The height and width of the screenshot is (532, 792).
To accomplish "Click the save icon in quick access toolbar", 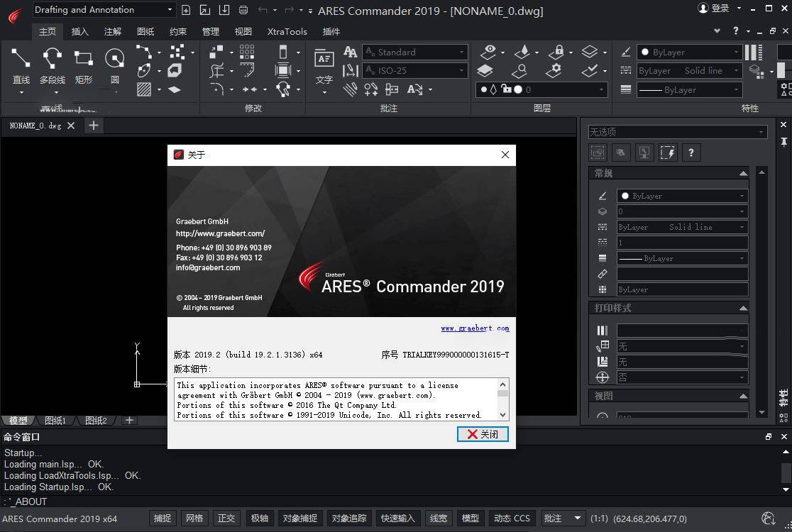I will click(x=224, y=10).
